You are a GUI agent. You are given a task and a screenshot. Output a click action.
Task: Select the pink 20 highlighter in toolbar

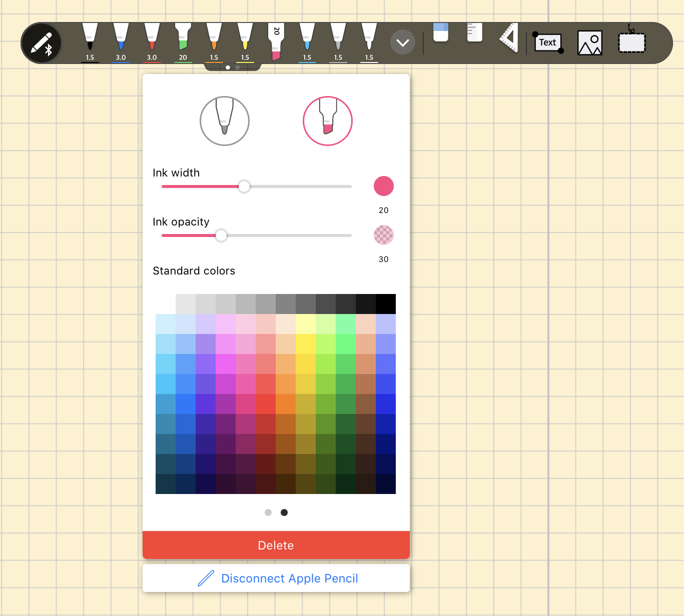click(276, 42)
